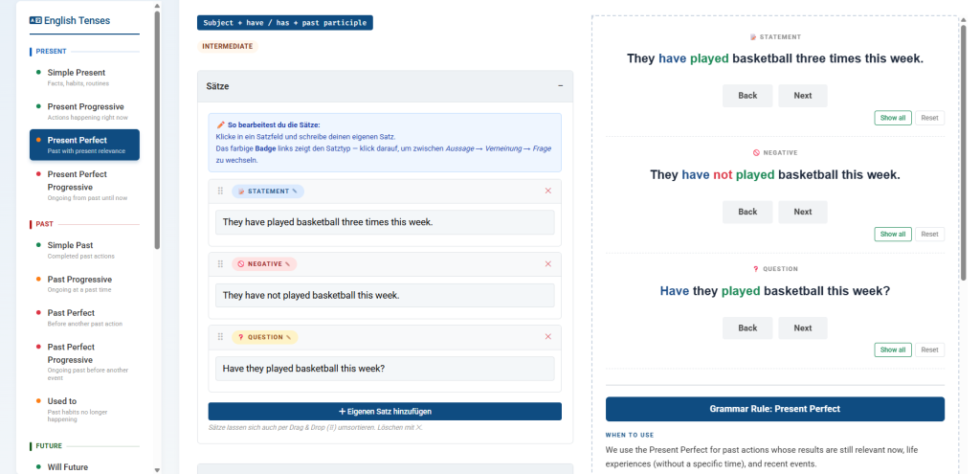Delete the STATEMENT sentence with its red X
Screen dimensions: 980x474
tap(548, 192)
